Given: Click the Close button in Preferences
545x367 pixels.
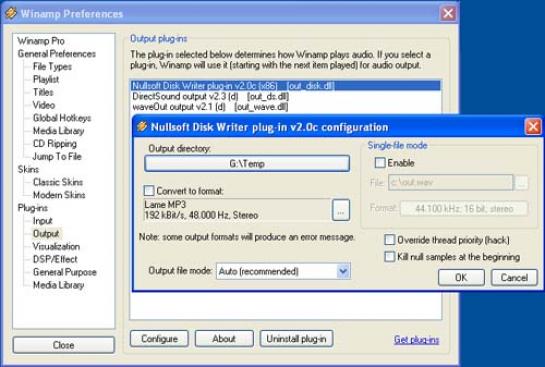Looking at the screenshot, I should tap(63, 345).
